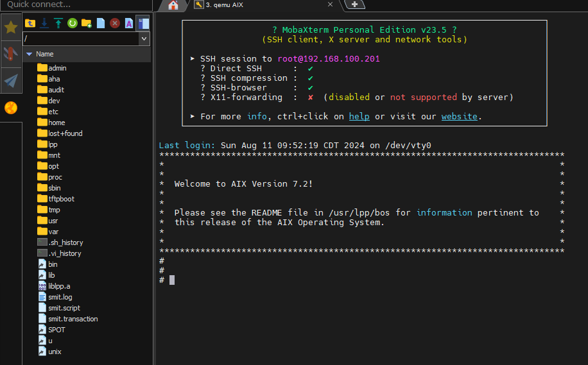Open the Sftp globe sidebar tab
The height and width of the screenshot is (365, 588).
tap(11, 108)
